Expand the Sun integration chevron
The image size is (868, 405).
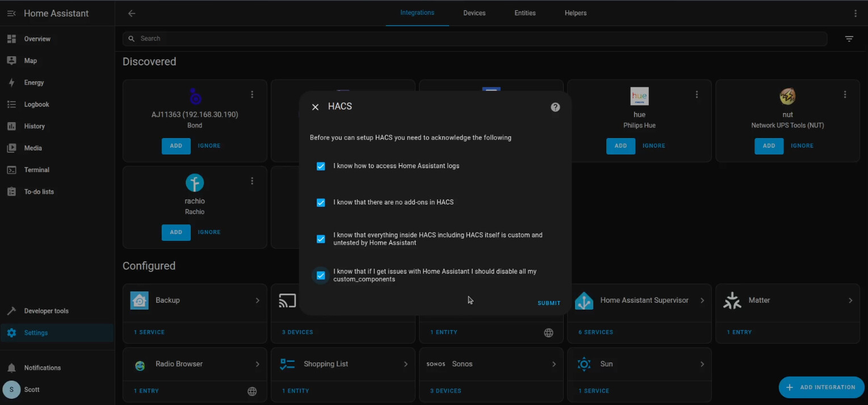coord(702,364)
